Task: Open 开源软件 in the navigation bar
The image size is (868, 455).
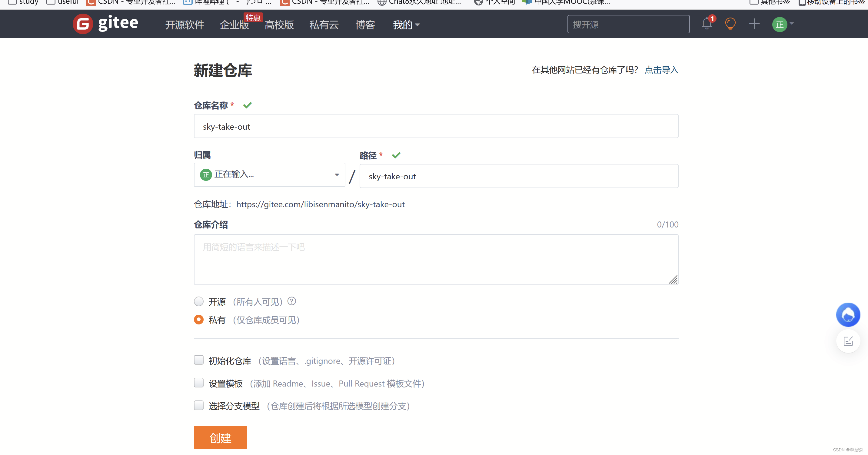Action: tap(184, 25)
